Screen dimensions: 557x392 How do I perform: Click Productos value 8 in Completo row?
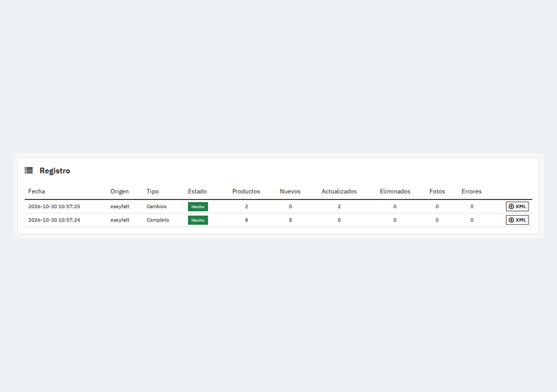(246, 220)
